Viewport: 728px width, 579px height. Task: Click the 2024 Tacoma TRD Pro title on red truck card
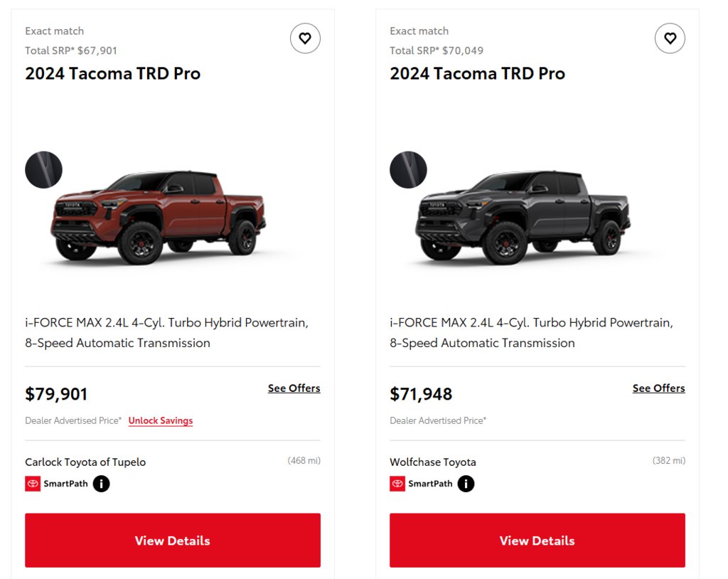(113, 73)
